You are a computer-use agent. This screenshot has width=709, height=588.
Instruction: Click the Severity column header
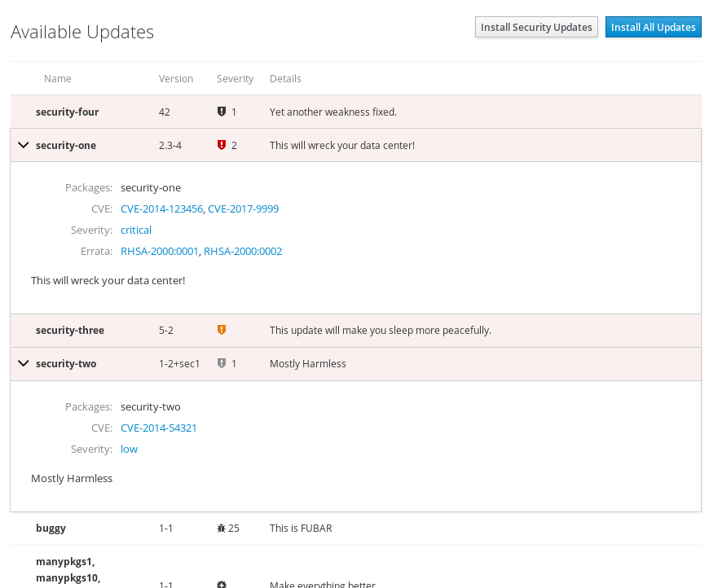pyautogui.click(x=235, y=79)
